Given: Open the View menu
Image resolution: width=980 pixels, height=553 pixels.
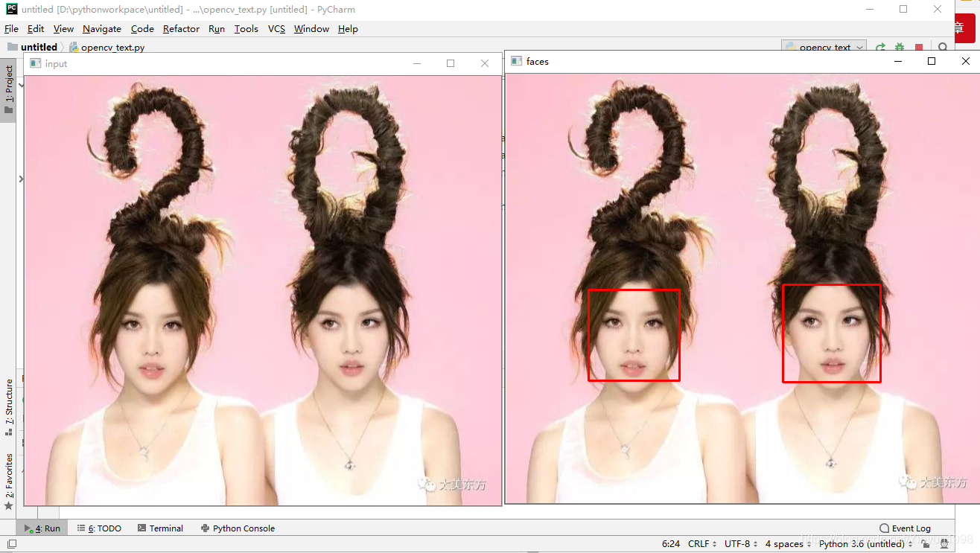Looking at the screenshot, I should point(63,29).
